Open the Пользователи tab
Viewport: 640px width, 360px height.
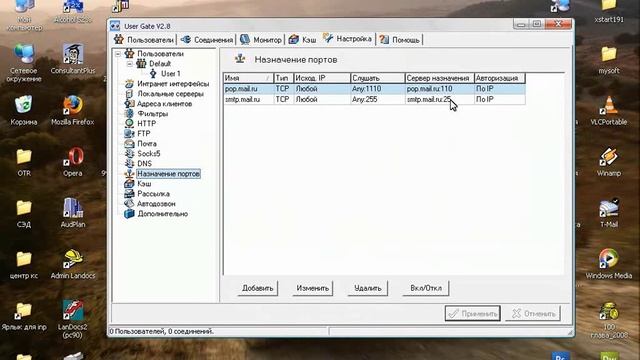click(x=144, y=40)
